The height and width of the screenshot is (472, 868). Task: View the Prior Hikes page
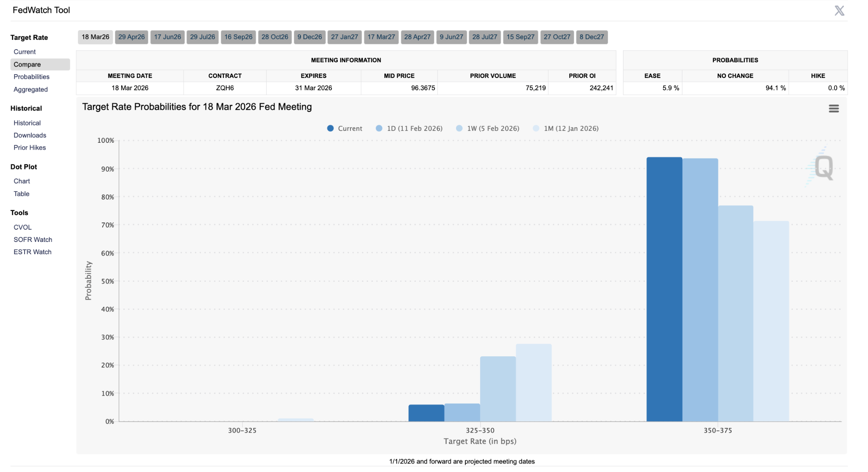29,147
